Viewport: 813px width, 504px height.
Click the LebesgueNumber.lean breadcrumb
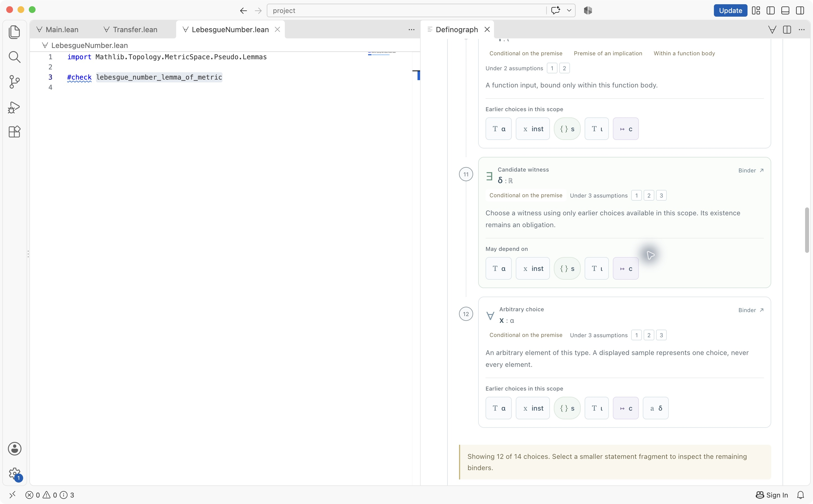point(89,45)
